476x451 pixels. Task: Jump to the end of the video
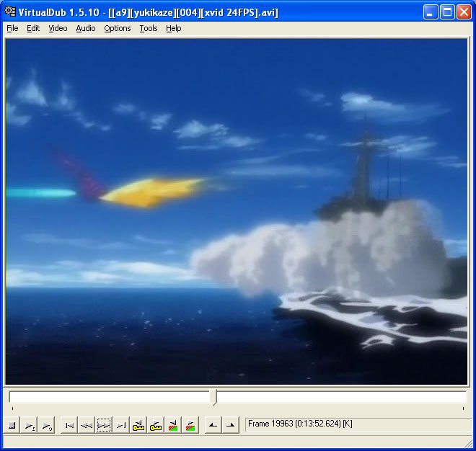tap(121, 426)
